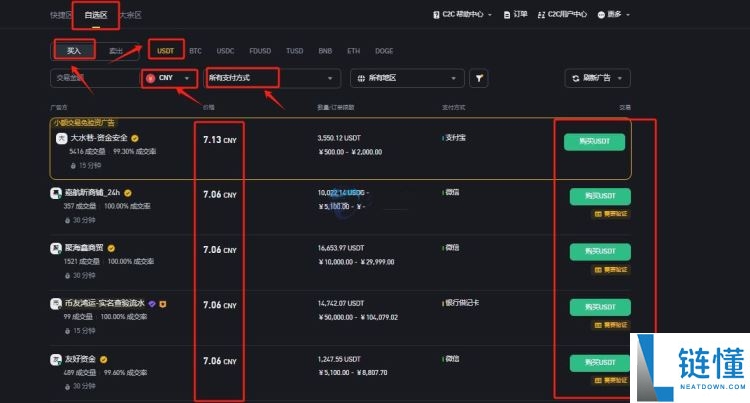Screen dimensions: 750x403
Task: Click the 广告方 column header
Action: tap(59, 108)
